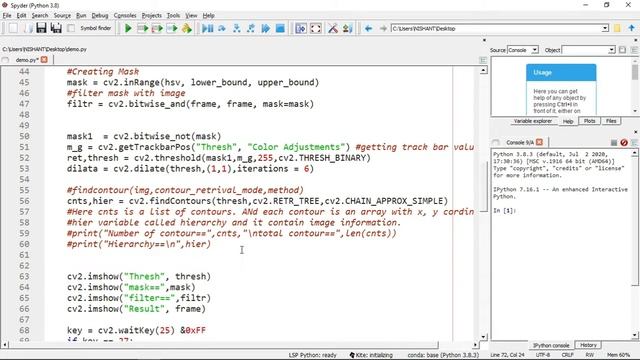Open the View menu
The width and height of the screenshot is (640, 360).
point(191,16)
